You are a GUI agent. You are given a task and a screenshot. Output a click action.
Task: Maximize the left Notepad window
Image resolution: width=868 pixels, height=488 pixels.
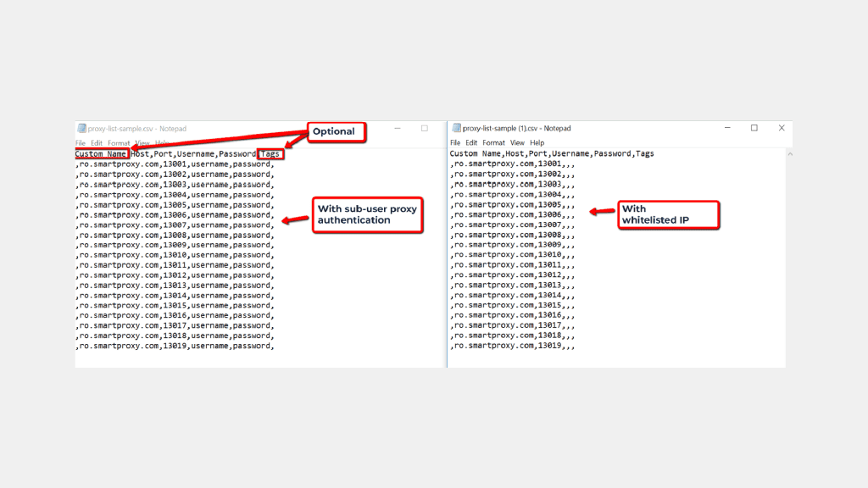(425, 129)
